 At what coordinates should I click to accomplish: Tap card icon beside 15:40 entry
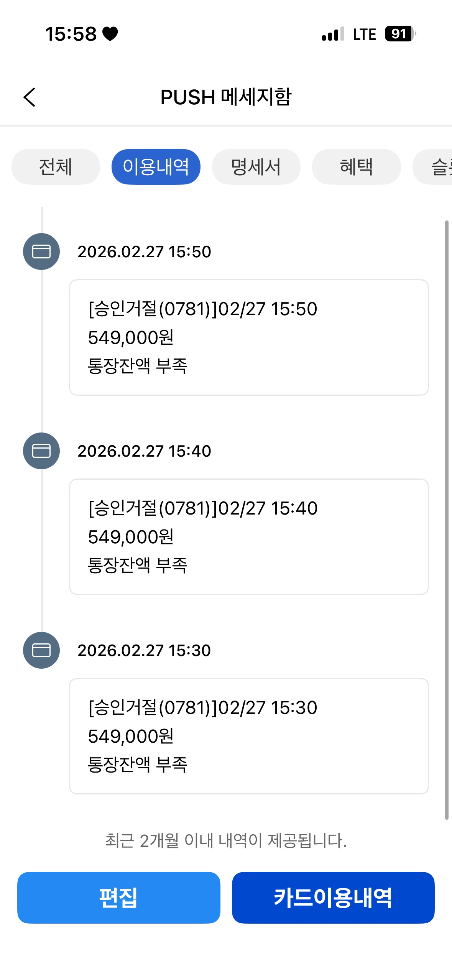coord(41,451)
